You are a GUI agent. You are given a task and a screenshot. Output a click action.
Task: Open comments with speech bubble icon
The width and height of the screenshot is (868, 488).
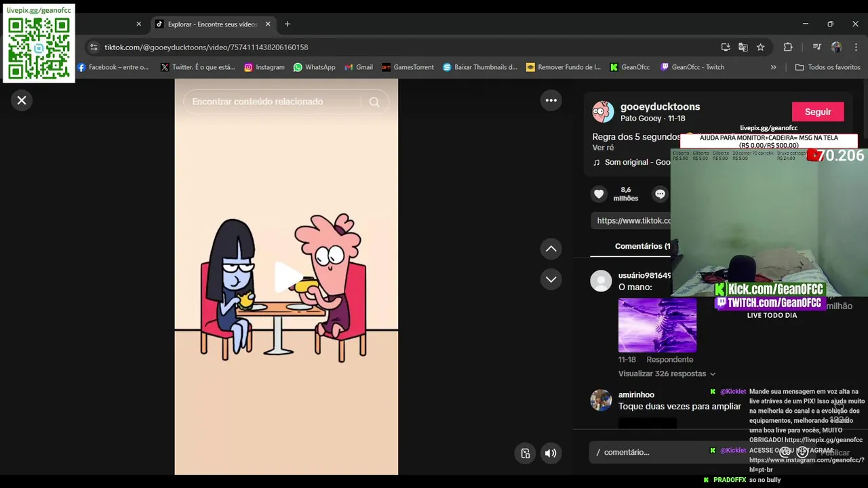click(x=660, y=195)
